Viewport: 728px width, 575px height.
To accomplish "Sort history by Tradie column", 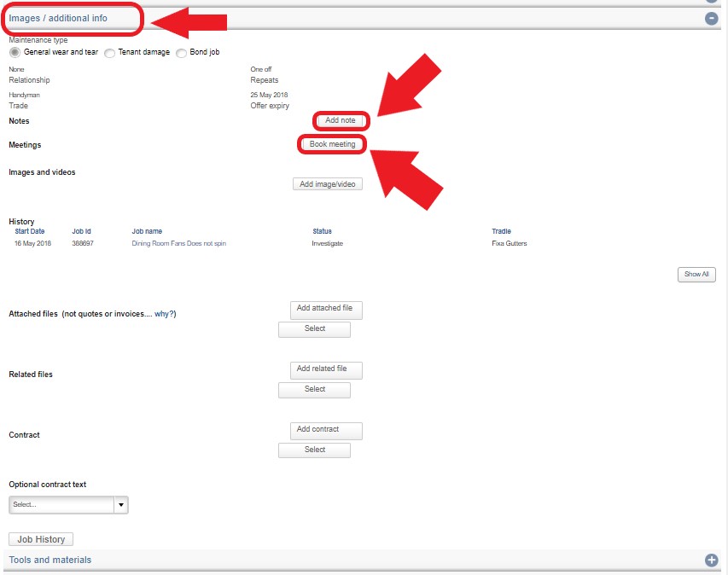I will pos(501,231).
